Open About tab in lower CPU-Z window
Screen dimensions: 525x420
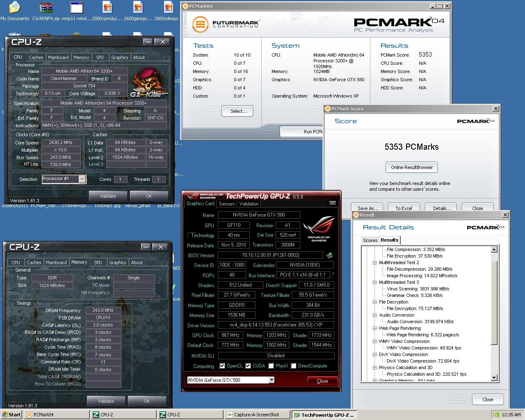(x=137, y=262)
